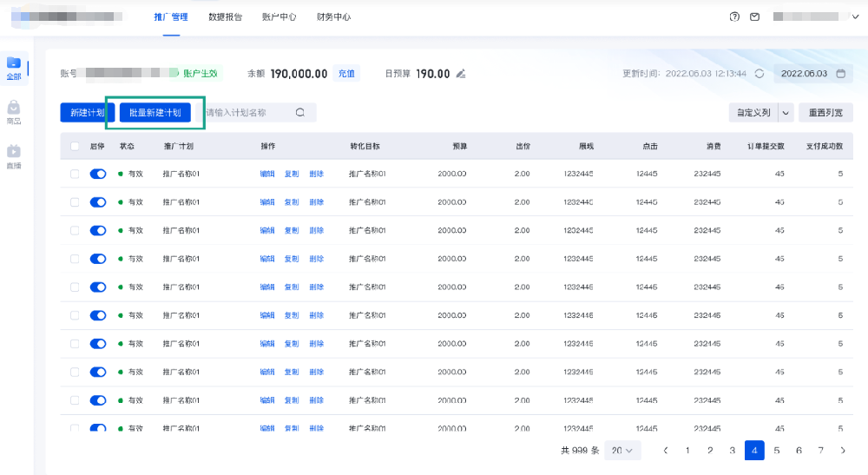Switch to the 数据报告 tab
868x475 pixels.
click(226, 16)
